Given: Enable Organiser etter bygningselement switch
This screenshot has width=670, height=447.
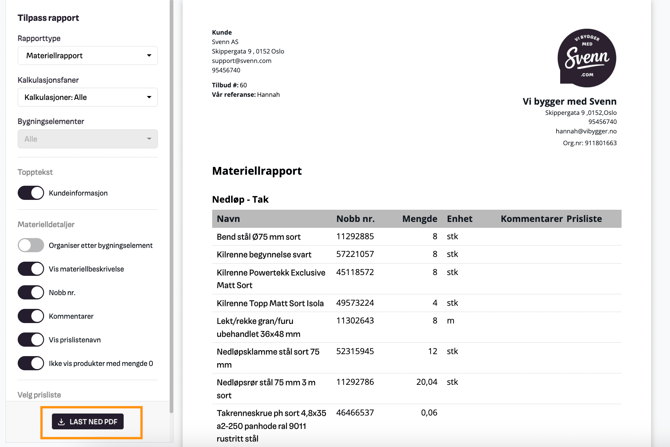Looking at the screenshot, I should point(31,245).
